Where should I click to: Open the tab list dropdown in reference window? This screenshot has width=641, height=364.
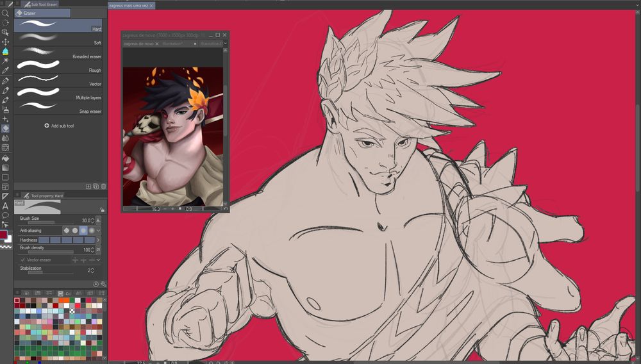click(225, 44)
